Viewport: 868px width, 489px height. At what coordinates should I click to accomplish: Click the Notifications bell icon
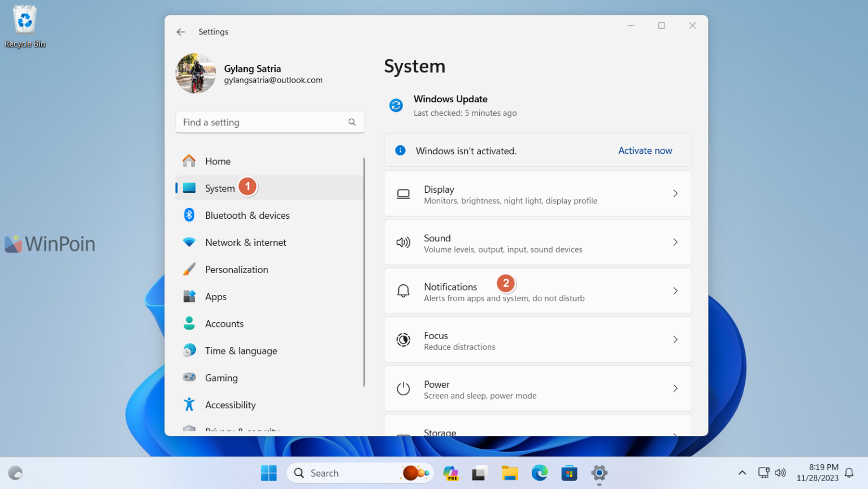click(x=403, y=291)
